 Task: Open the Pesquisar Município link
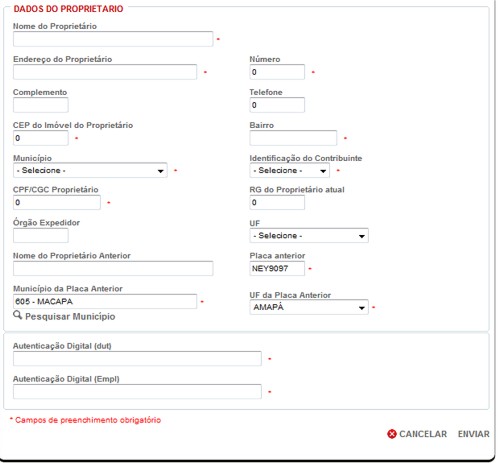[x=70, y=316]
